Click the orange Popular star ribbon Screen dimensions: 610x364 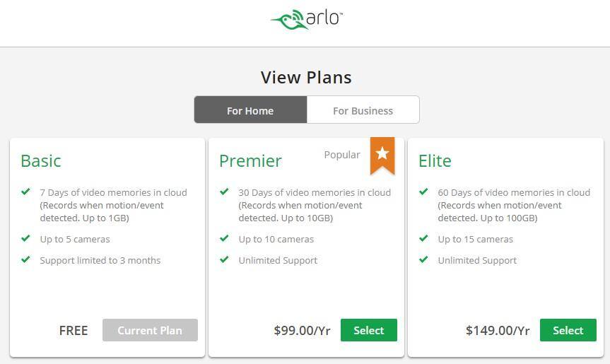(x=382, y=154)
